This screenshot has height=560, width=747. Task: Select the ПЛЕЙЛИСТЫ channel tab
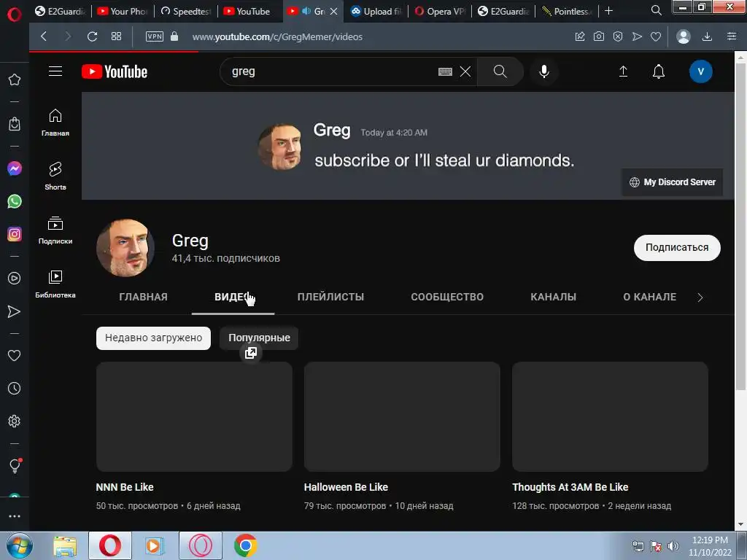(x=330, y=297)
